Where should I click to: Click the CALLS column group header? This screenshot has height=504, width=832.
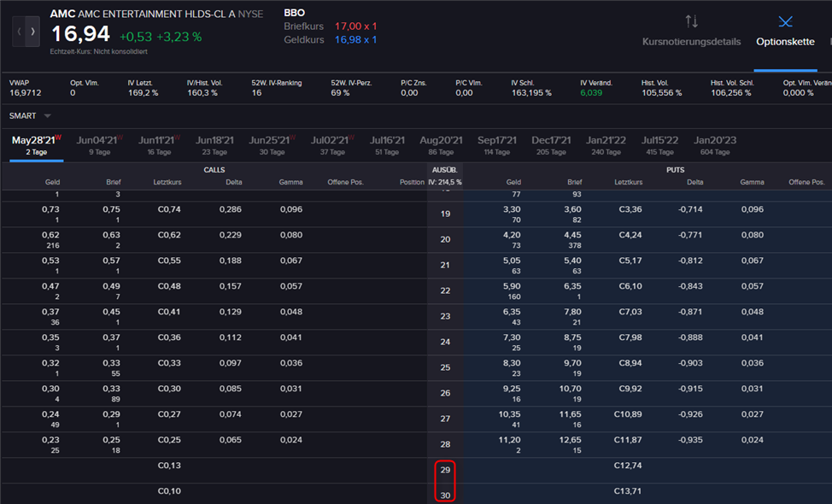(x=214, y=170)
